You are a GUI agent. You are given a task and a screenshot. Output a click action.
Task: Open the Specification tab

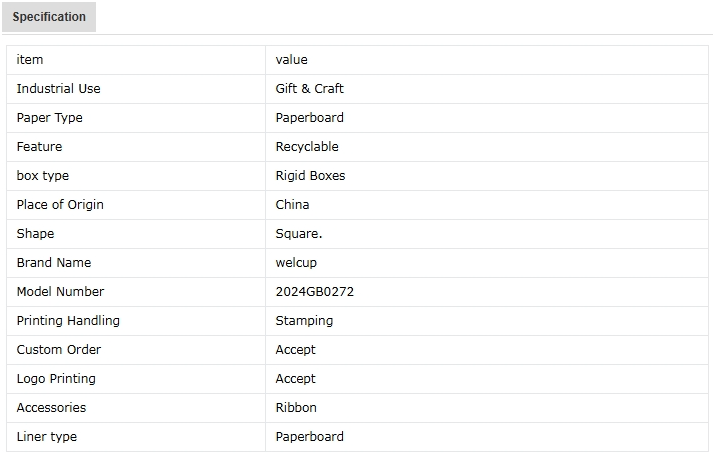49,17
